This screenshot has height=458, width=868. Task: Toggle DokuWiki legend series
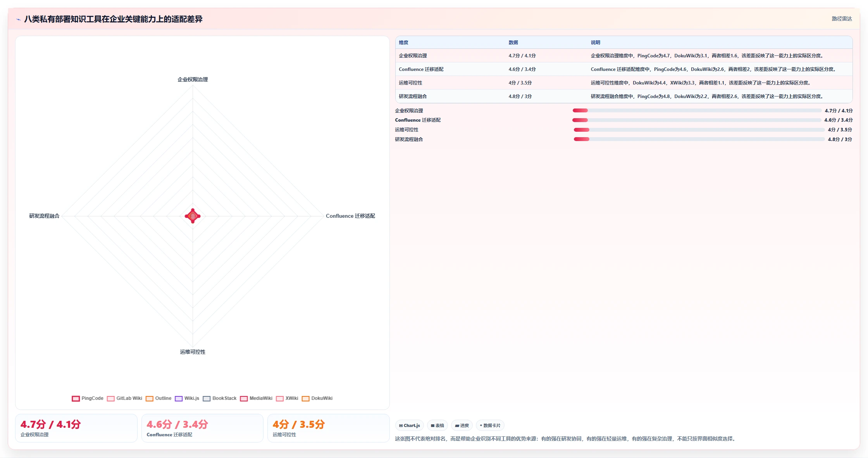[x=317, y=398]
